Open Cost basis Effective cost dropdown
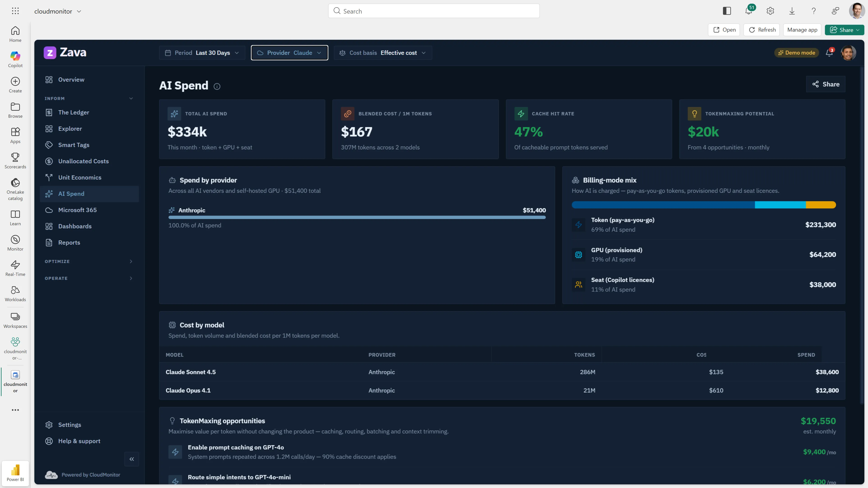868x488 pixels. point(383,53)
